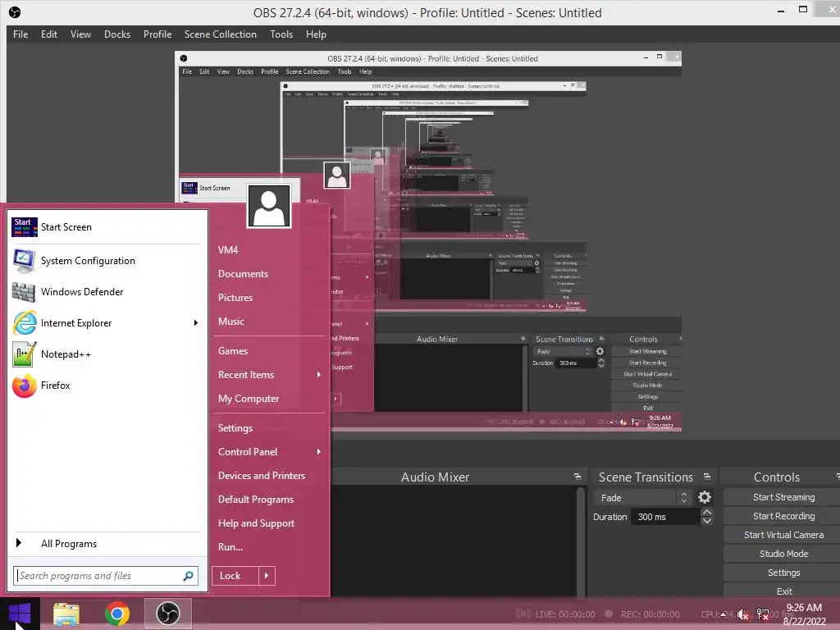Open Default Programs
Screen dimensions: 840x630
click(x=256, y=500)
